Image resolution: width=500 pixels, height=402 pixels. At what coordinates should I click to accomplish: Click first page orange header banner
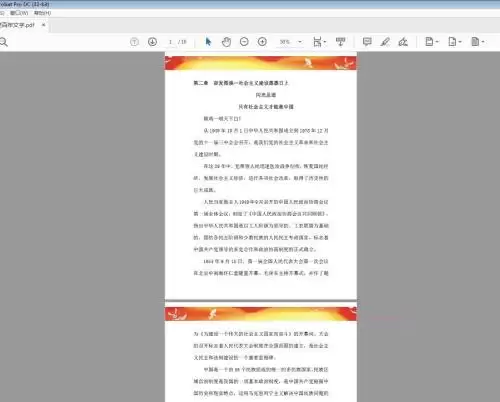click(261, 63)
